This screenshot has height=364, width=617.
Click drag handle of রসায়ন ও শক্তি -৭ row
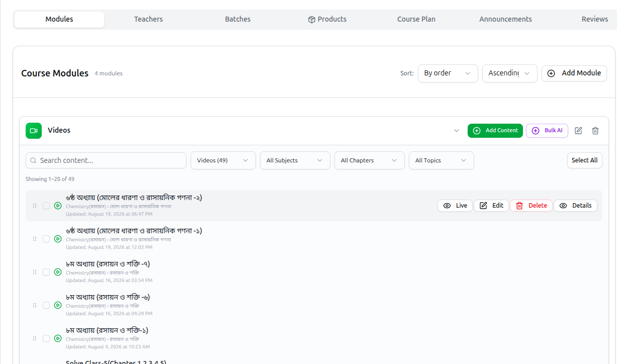(x=35, y=272)
